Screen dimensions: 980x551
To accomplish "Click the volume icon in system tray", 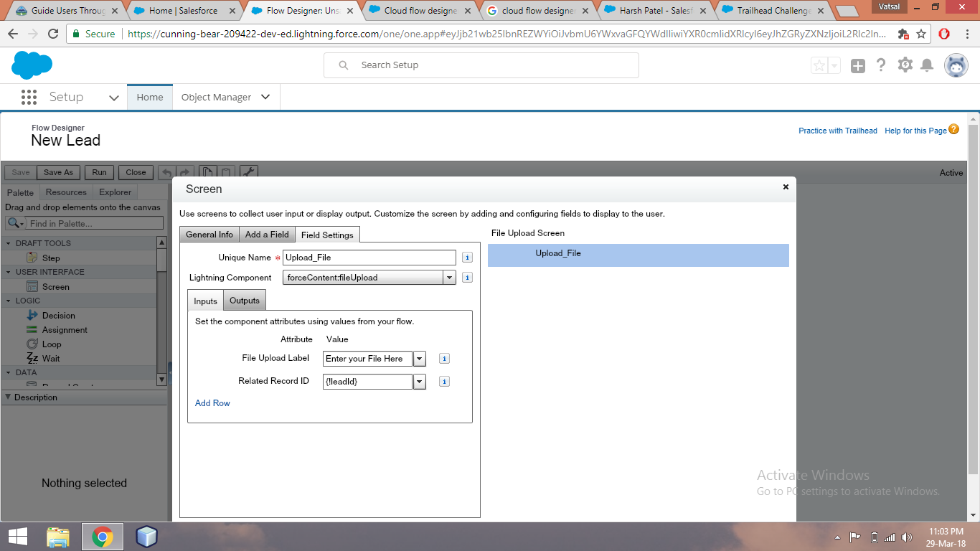I will click(x=907, y=537).
